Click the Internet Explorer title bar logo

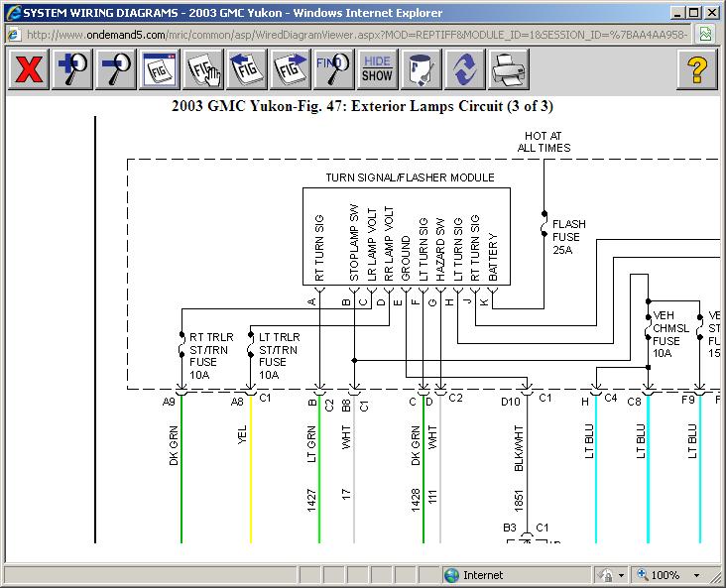point(14,13)
